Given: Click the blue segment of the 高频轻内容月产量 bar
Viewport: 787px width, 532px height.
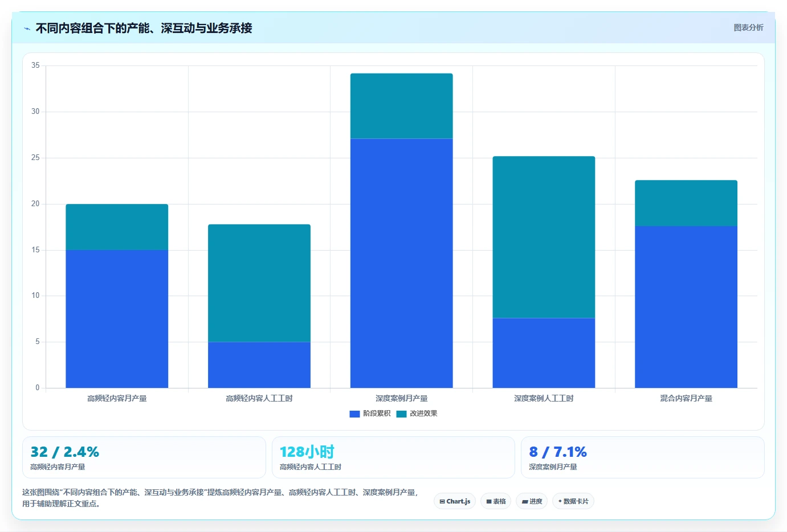Looking at the screenshot, I should [117, 319].
